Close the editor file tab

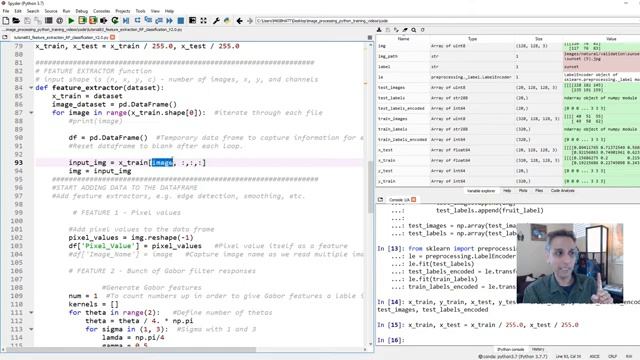coord(113,37)
